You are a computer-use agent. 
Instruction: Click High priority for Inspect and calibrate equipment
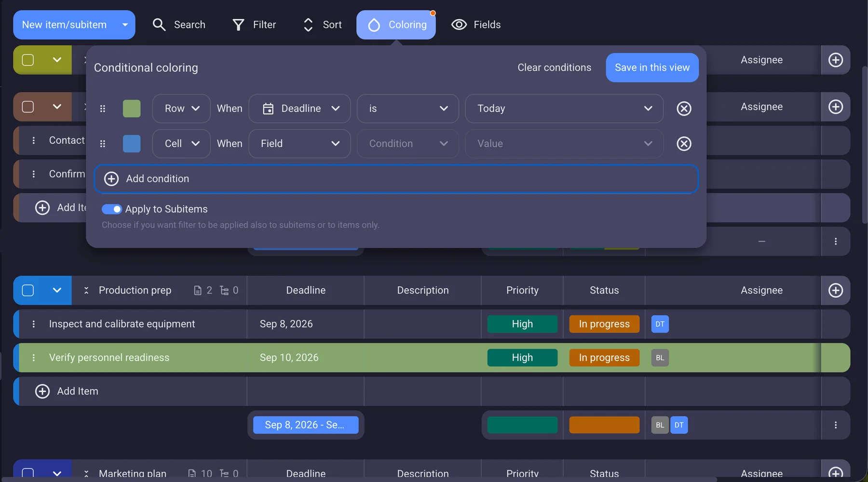pos(522,324)
